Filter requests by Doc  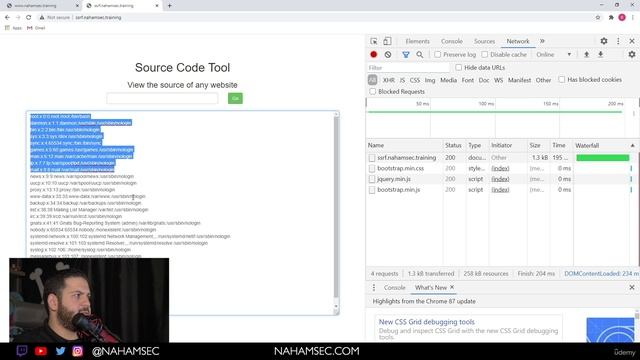click(x=484, y=80)
